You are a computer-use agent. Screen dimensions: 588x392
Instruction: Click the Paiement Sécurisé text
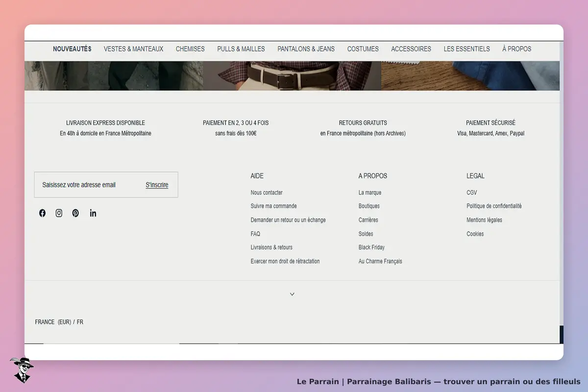click(x=490, y=122)
